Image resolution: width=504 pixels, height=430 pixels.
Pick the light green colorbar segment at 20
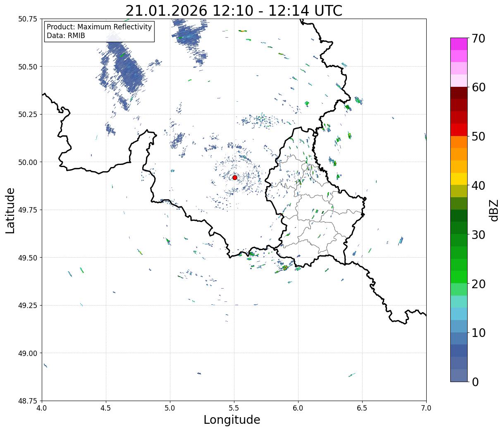coord(459,289)
